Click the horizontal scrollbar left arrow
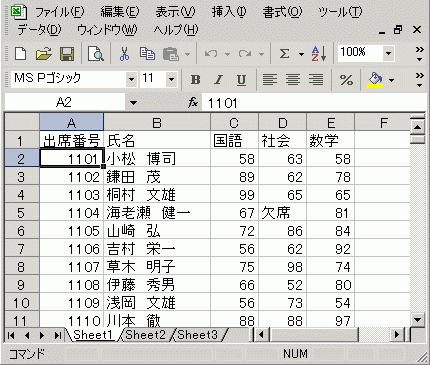The height and width of the screenshot is (365, 430). click(261, 334)
